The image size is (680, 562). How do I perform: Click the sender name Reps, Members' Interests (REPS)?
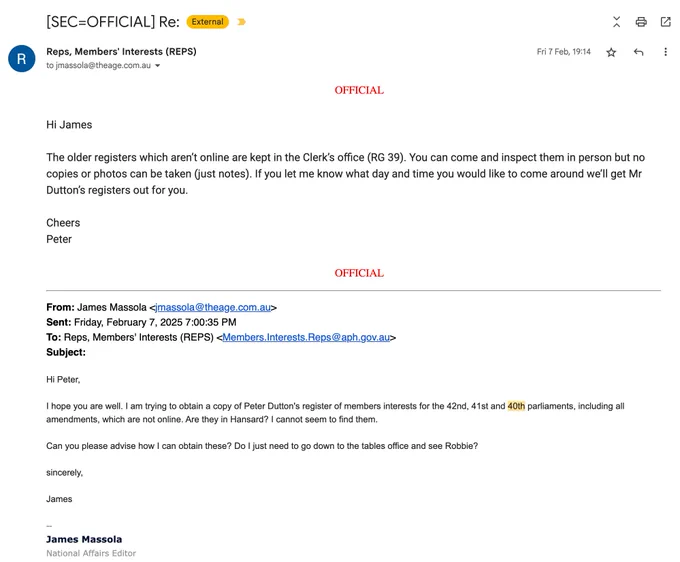121,52
